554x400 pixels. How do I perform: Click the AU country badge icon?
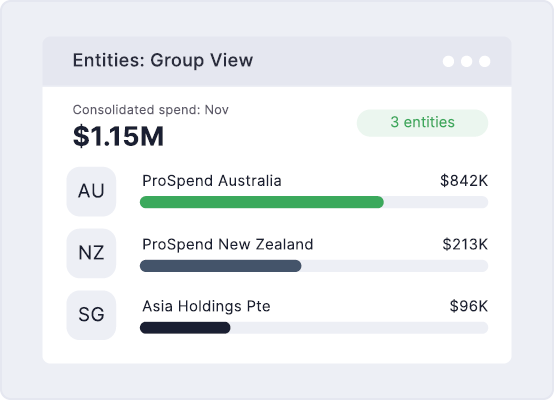pos(91,192)
